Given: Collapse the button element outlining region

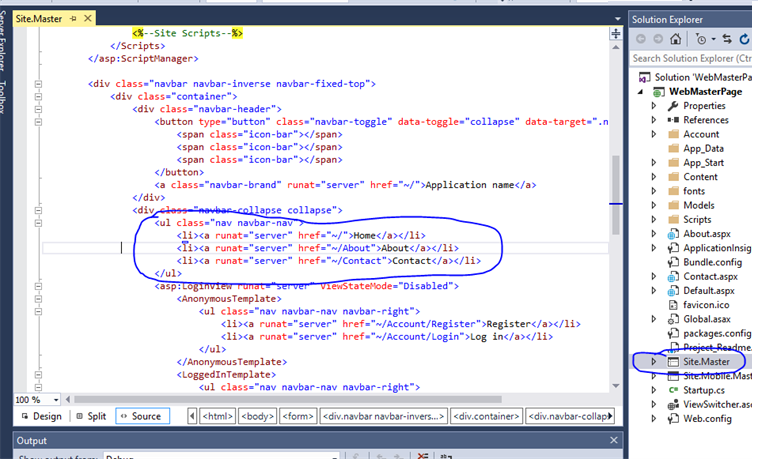Looking at the screenshot, I should pyautogui.click(x=38, y=122).
